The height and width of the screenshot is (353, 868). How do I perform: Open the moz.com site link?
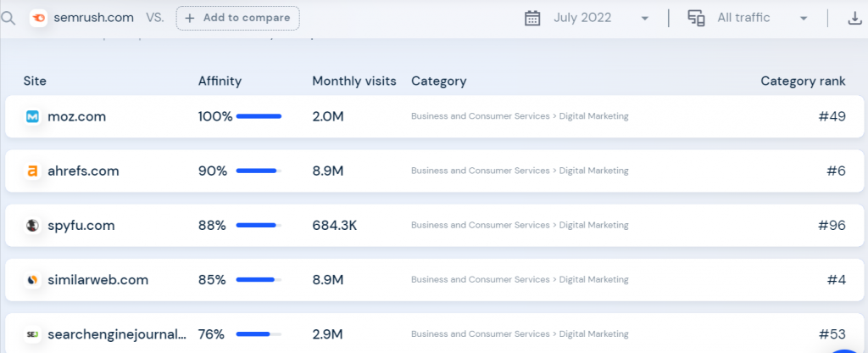click(x=76, y=117)
